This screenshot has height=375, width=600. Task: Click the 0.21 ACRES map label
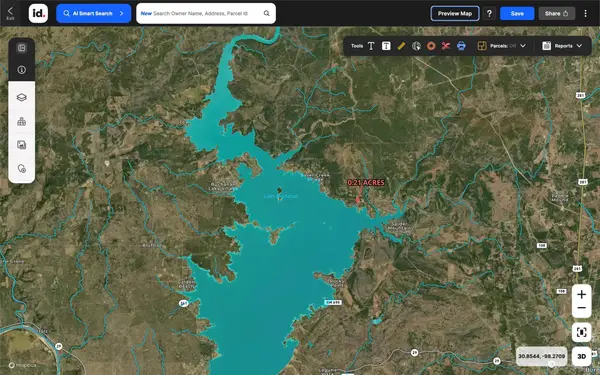tap(366, 183)
